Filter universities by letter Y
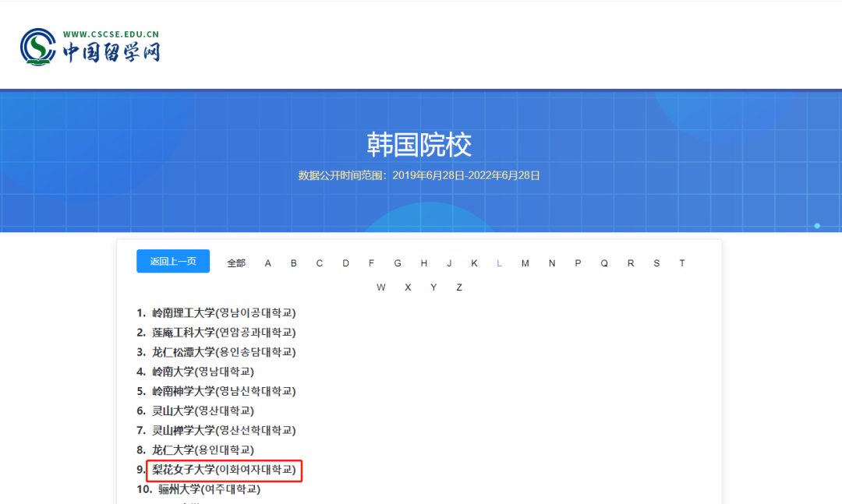 coord(433,287)
